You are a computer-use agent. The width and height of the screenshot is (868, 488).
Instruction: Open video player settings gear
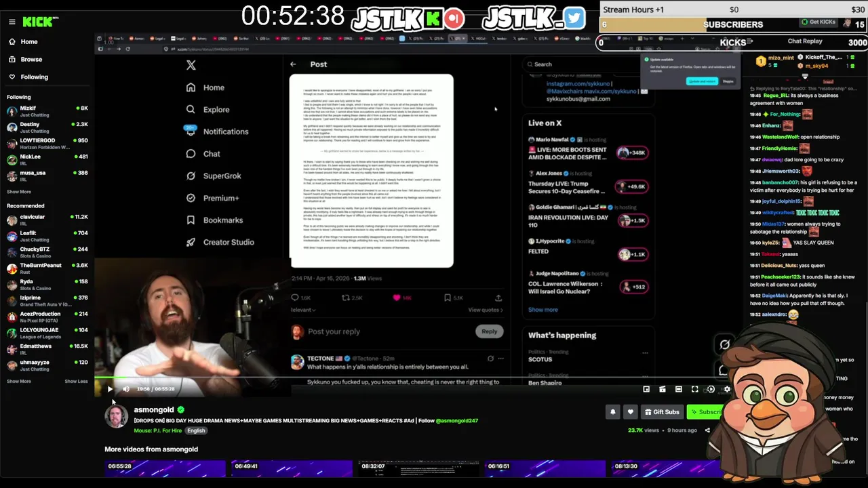[x=727, y=389]
